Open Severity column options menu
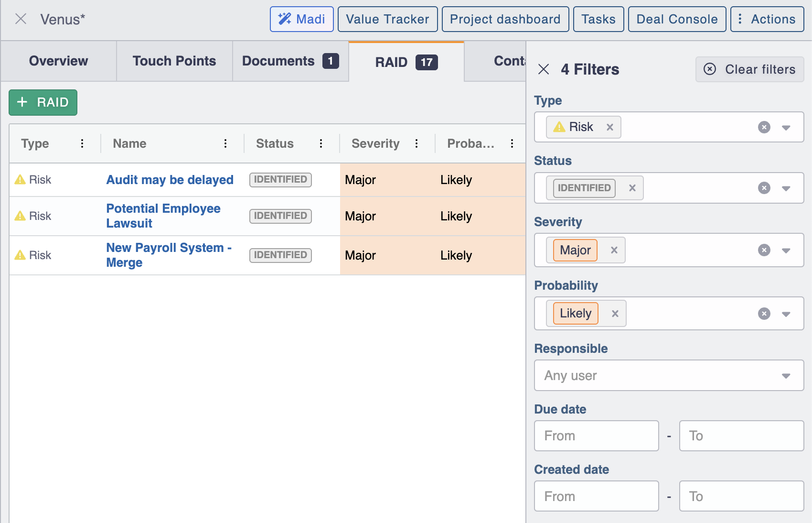 coord(417,143)
